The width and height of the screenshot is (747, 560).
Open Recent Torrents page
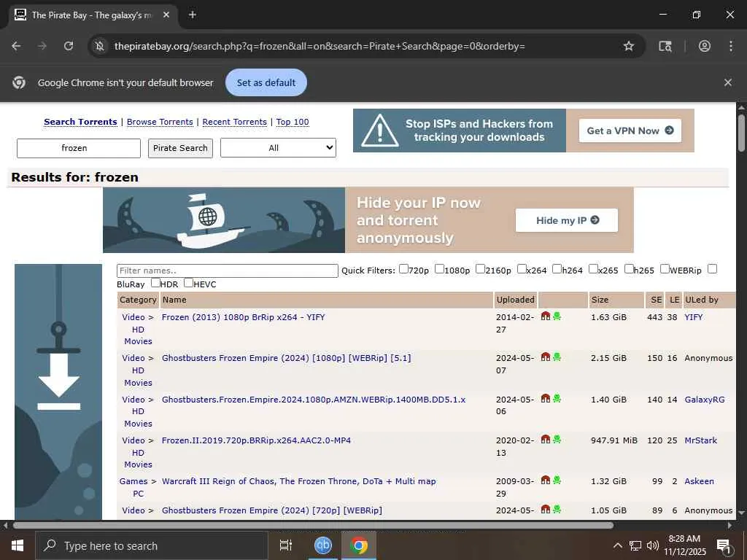point(234,122)
